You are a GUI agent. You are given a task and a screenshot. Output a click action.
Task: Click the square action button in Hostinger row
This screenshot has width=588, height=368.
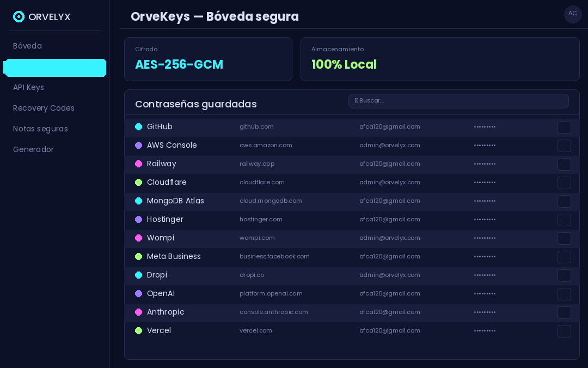pos(564,220)
